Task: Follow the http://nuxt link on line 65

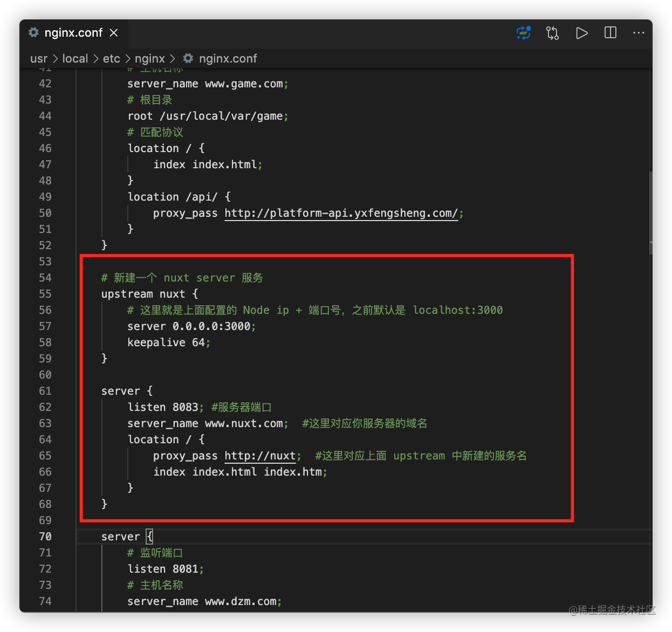Action: click(260, 456)
